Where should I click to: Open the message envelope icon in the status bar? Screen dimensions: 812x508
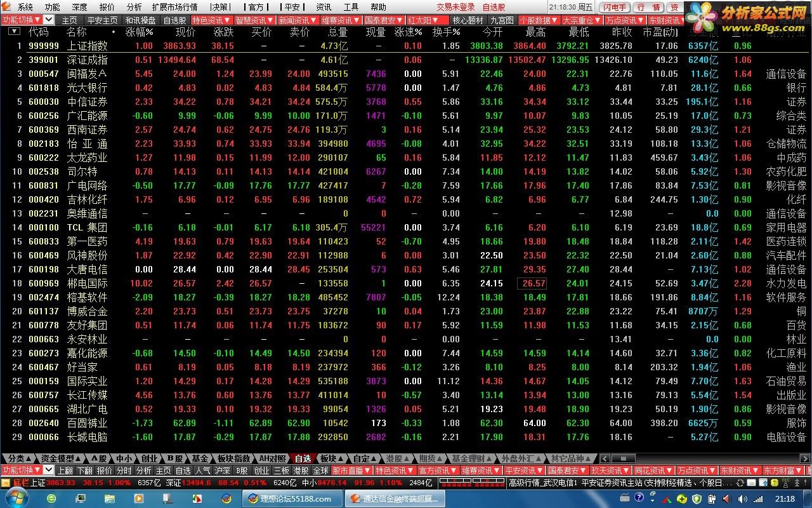click(751, 483)
